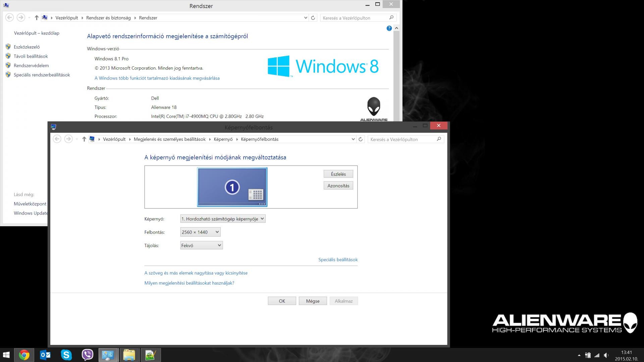Launch Outlook from the taskbar
Screen dimensions: 644x362
(45, 355)
